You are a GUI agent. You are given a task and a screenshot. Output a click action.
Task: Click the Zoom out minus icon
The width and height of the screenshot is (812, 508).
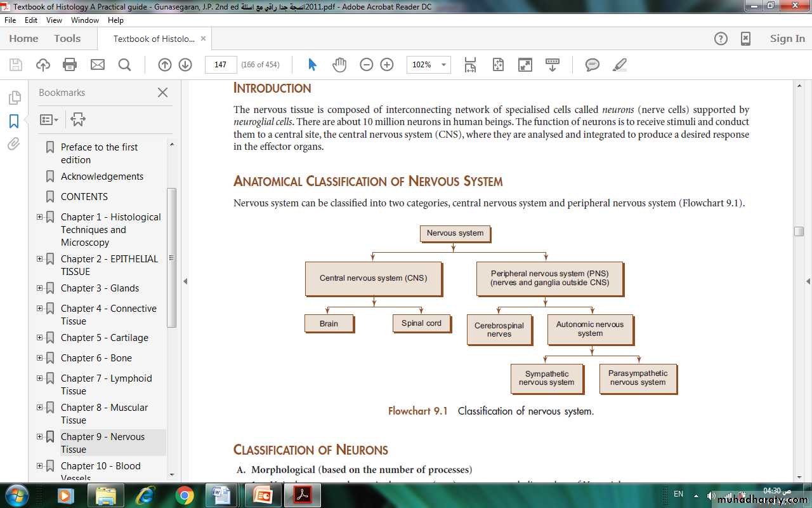click(366, 65)
